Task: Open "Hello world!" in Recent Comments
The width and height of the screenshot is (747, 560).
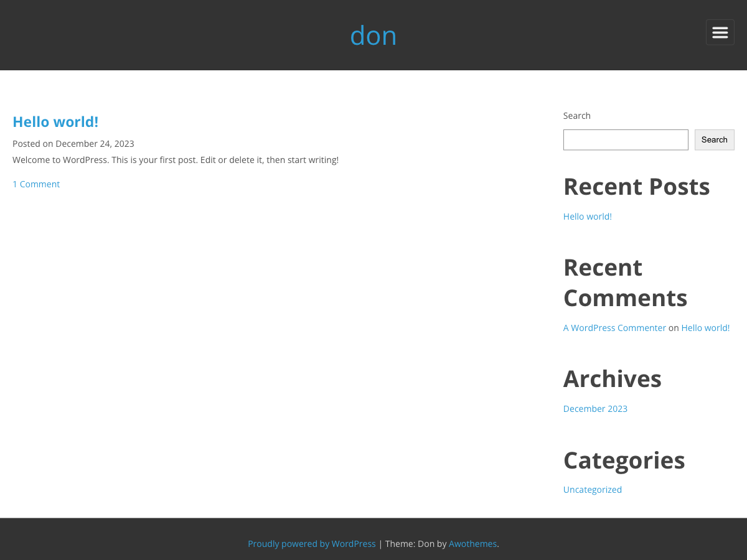Action: tap(705, 327)
